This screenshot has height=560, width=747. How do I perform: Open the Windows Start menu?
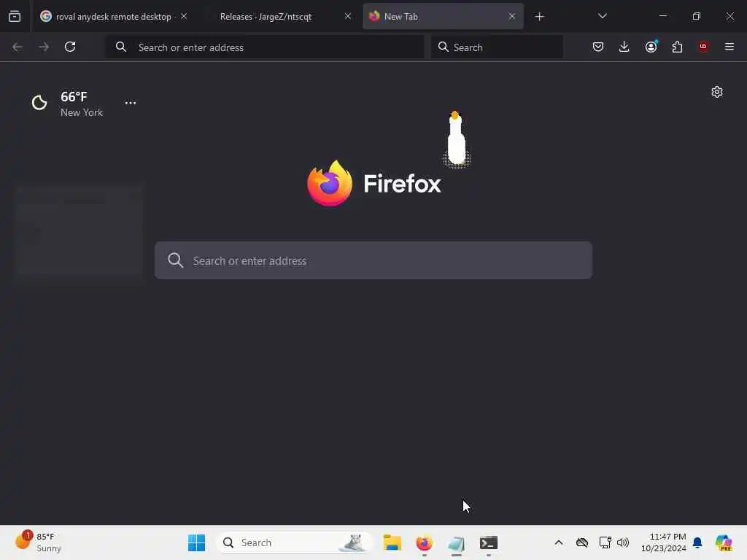coord(196,542)
